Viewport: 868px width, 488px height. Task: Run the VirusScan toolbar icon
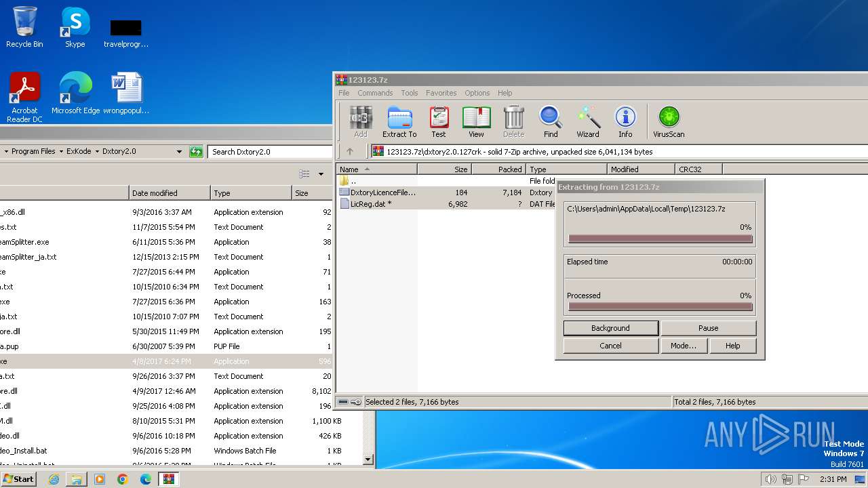coord(669,122)
